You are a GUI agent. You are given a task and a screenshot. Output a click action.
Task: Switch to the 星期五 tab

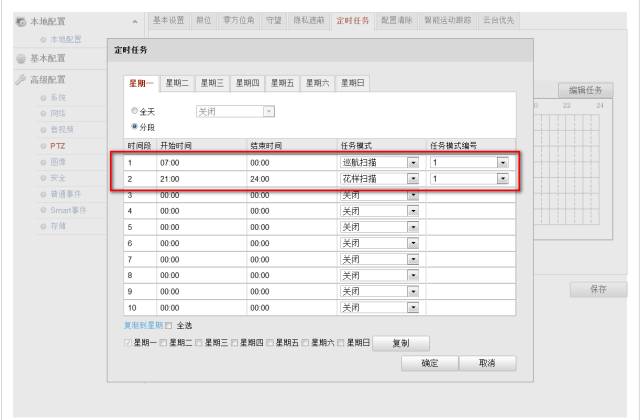(284, 83)
